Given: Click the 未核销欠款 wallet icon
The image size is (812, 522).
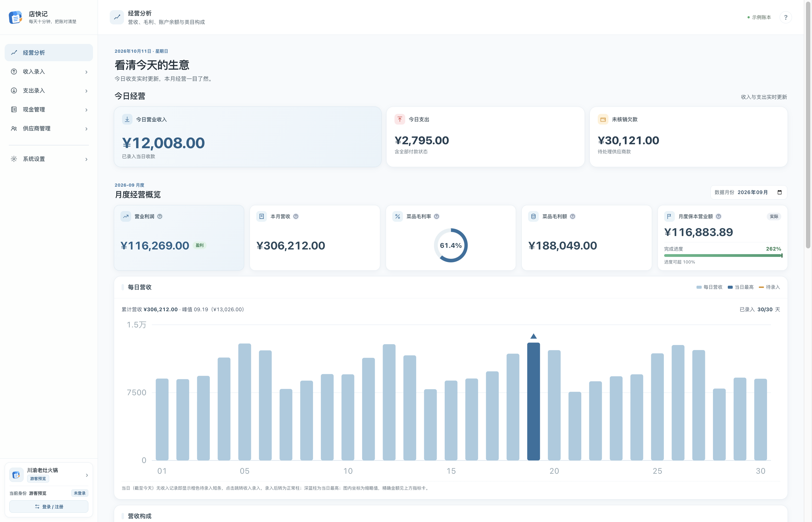Looking at the screenshot, I should (603, 119).
